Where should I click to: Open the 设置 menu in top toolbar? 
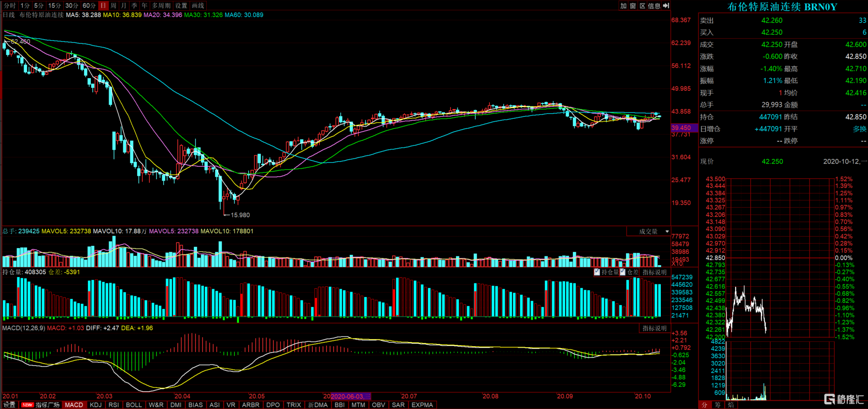(181, 6)
